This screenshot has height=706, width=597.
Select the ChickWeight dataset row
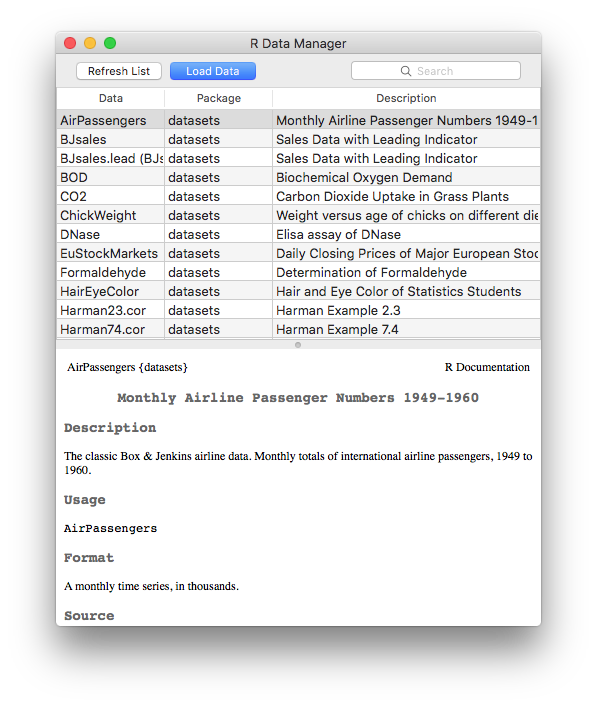pyautogui.click(x=298, y=215)
